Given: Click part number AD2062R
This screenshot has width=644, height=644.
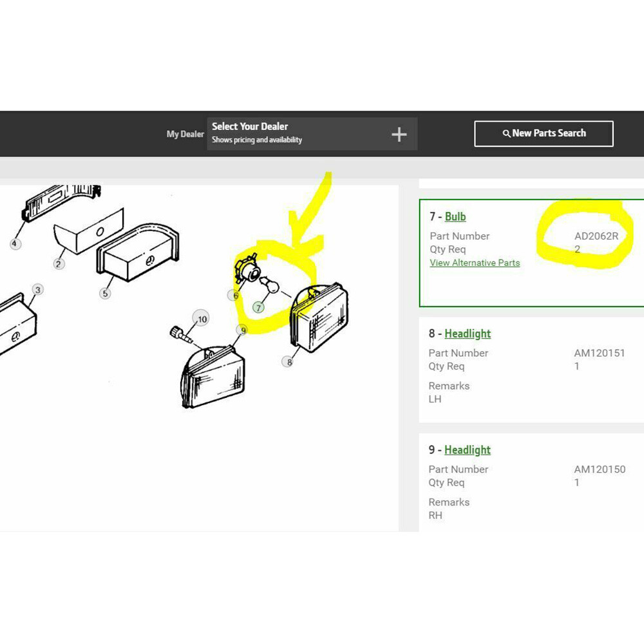Looking at the screenshot, I should pyautogui.click(x=596, y=236).
